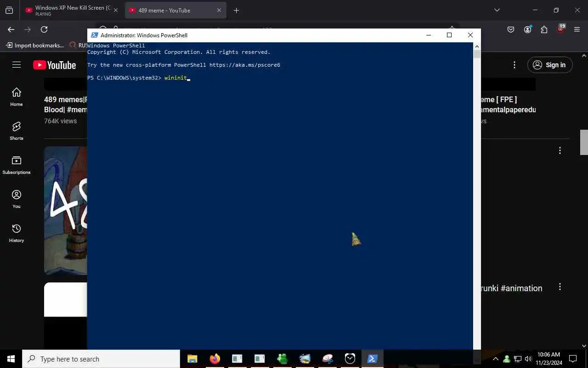Open File Explorer from the taskbar

tap(192, 359)
